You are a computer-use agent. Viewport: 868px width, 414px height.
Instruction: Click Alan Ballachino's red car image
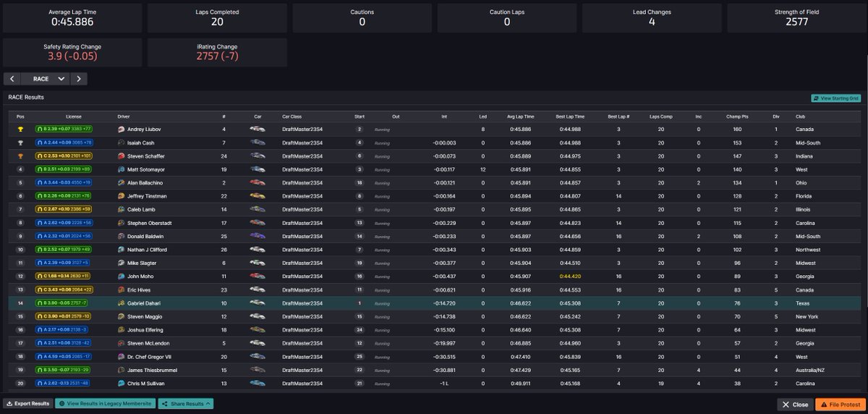(x=258, y=183)
